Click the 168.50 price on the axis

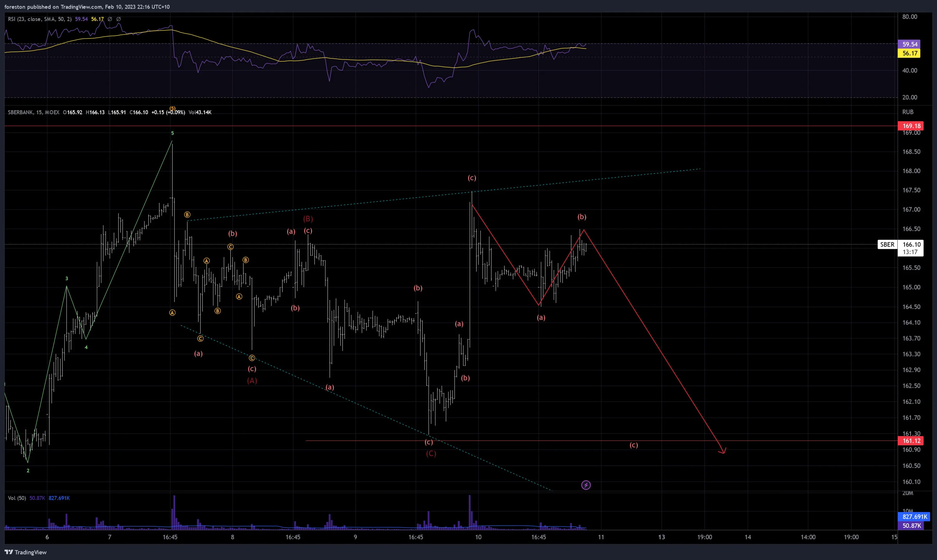tap(911, 152)
